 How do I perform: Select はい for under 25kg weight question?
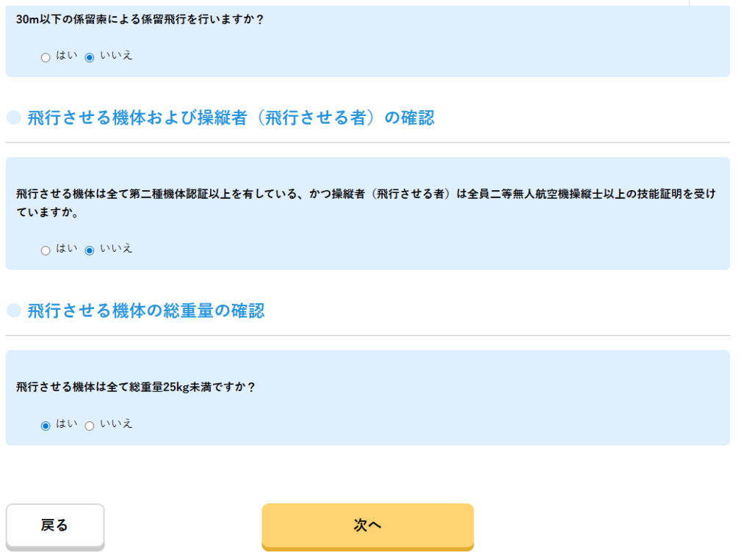tap(46, 426)
